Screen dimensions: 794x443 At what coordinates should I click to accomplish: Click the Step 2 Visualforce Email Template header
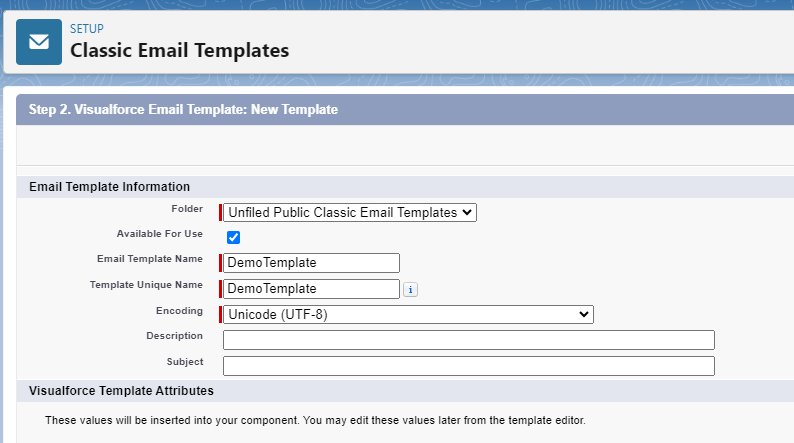(x=183, y=109)
